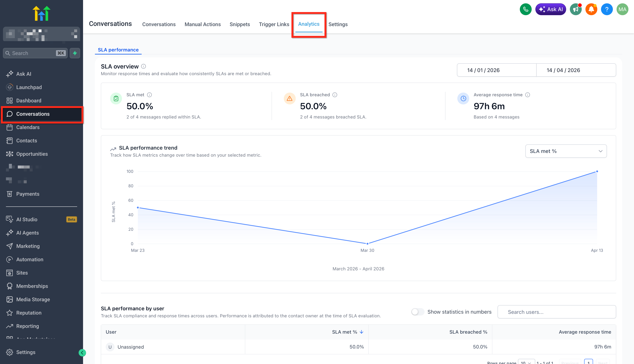Open Reporting in the sidebar

(x=28, y=326)
